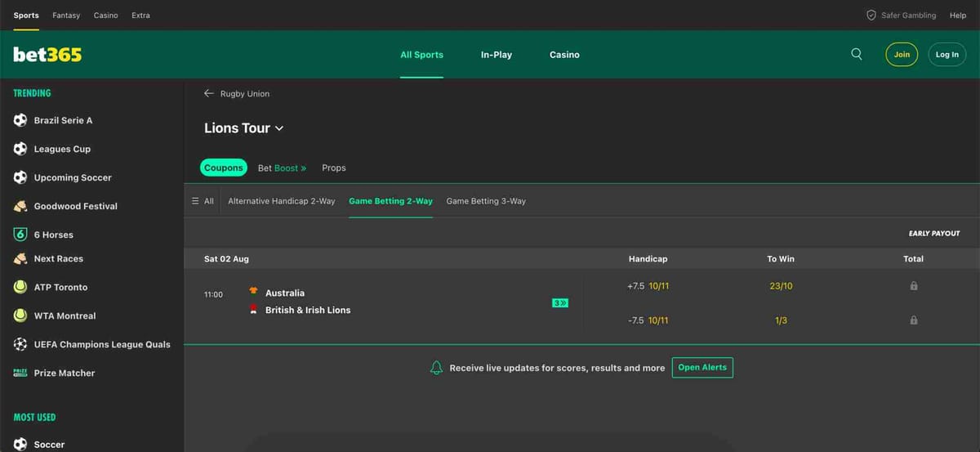Click the locked Total icon in Australia row
Viewport: 980px width, 452px height.
point(913,286)
